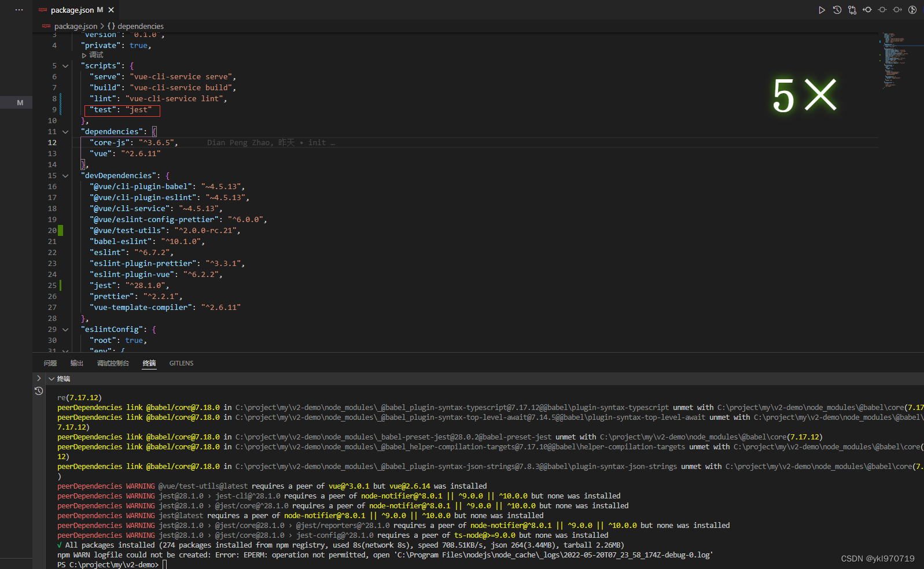Click the terminal input cursor

[164, 565]
